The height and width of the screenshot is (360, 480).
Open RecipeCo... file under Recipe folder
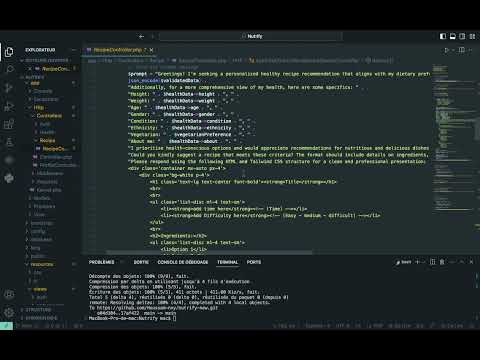(x=54, y=149)
